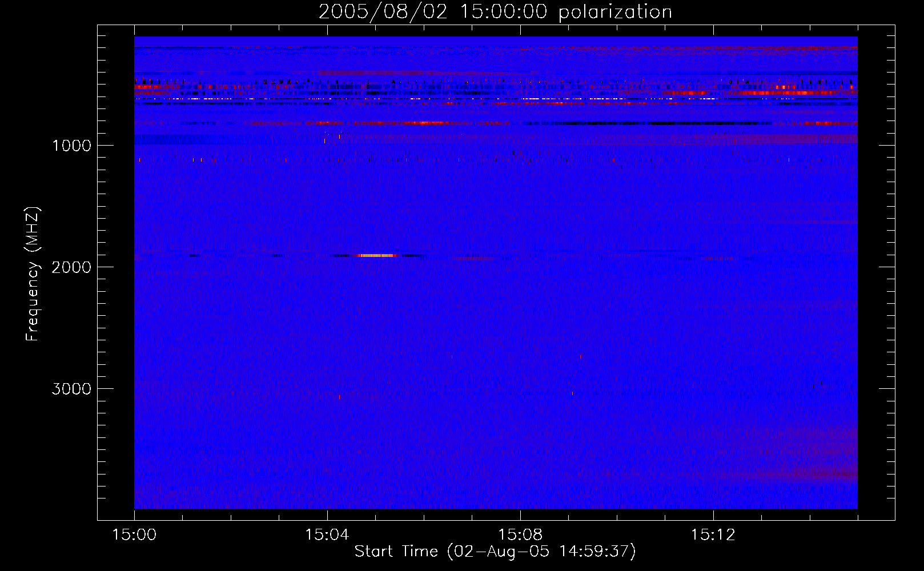Click the 1000 frequency tick label
Viewport: 924px width, 571px height.
coord(71,146)
